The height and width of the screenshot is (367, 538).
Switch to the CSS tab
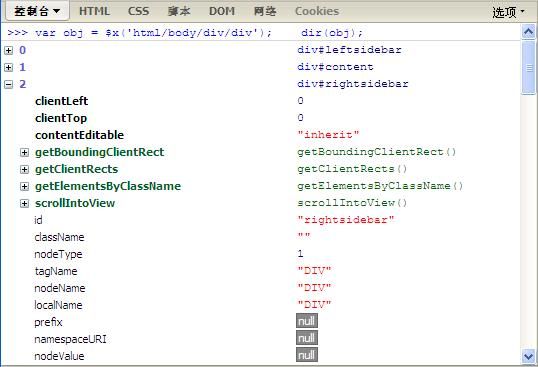tap(139, 11)
